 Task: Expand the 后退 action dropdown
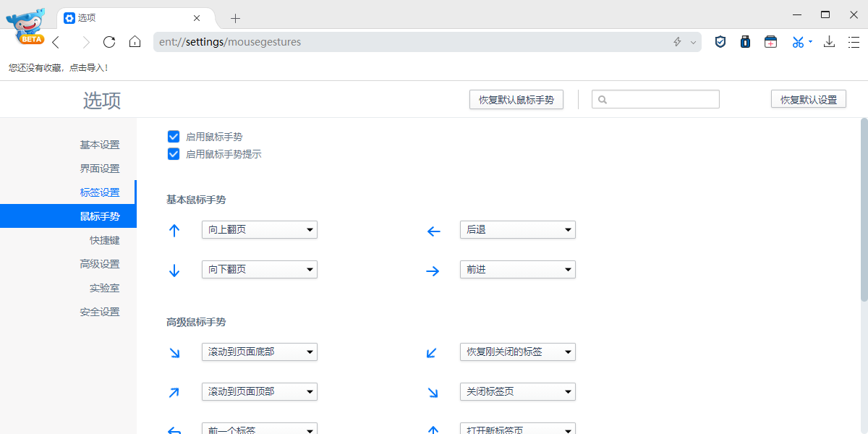pyautogui.click(x=517, y=229)
